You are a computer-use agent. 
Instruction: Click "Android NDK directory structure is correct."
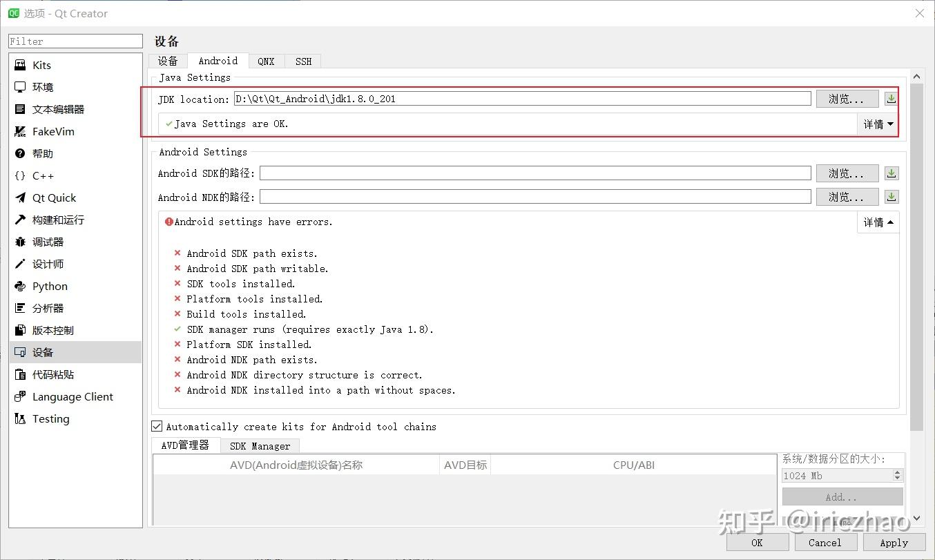tap(305, 375)
